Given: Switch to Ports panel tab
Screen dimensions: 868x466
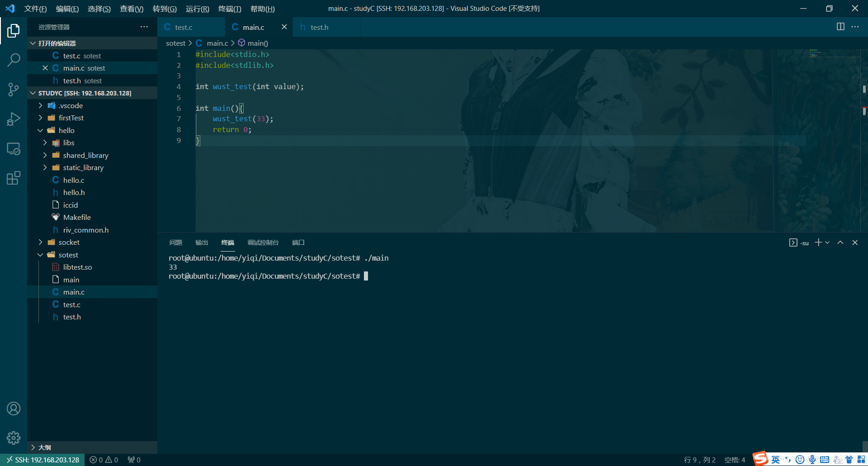Looking at the screenshot, I should pyautogui.click(x=298, y=243).
